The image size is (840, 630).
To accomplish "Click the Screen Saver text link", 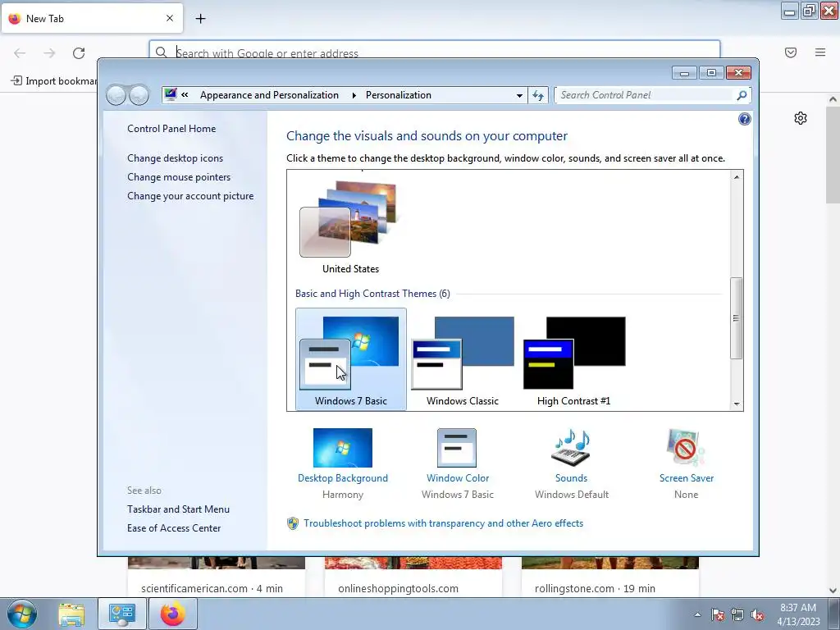I will coord(687,478).
